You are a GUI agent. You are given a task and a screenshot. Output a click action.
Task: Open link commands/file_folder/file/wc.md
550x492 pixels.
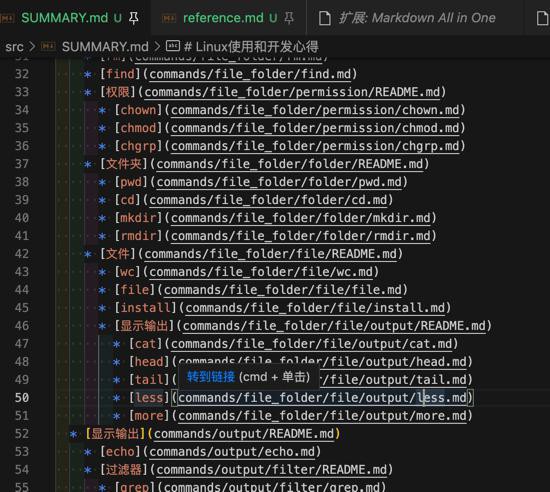[261, 272]
